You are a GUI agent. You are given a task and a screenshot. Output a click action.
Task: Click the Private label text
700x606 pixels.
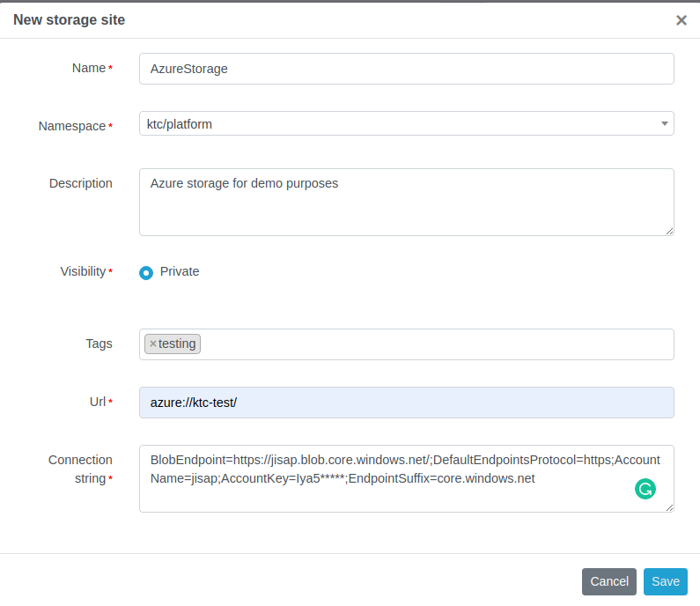[180, 271]
